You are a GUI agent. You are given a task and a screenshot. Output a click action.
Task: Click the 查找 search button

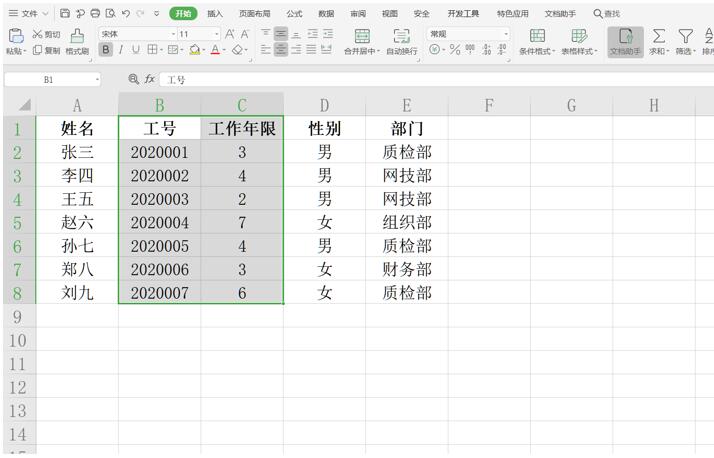pyautogui.click(x=607, y=14)
